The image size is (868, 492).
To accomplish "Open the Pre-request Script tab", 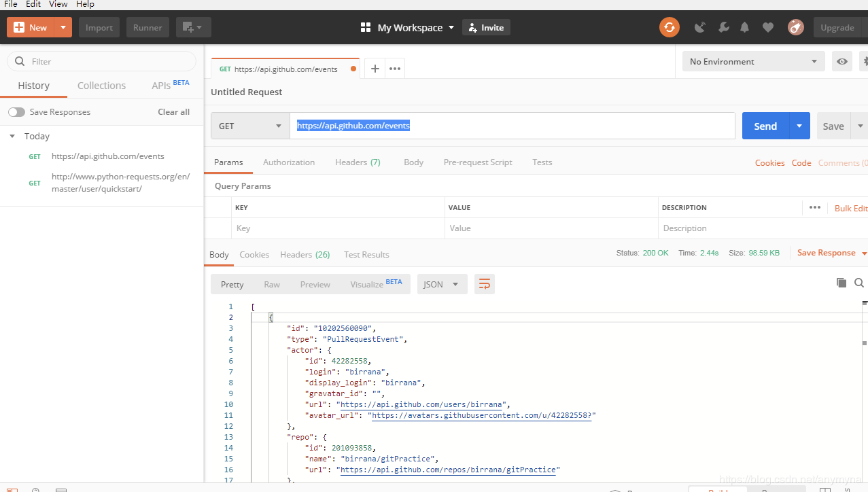I will tap(478, 162).
